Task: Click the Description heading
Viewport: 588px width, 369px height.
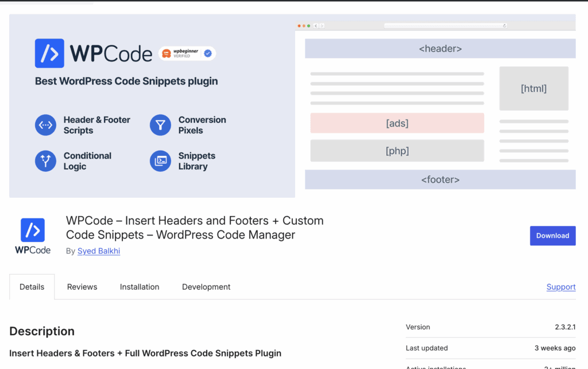Action: 42,331
